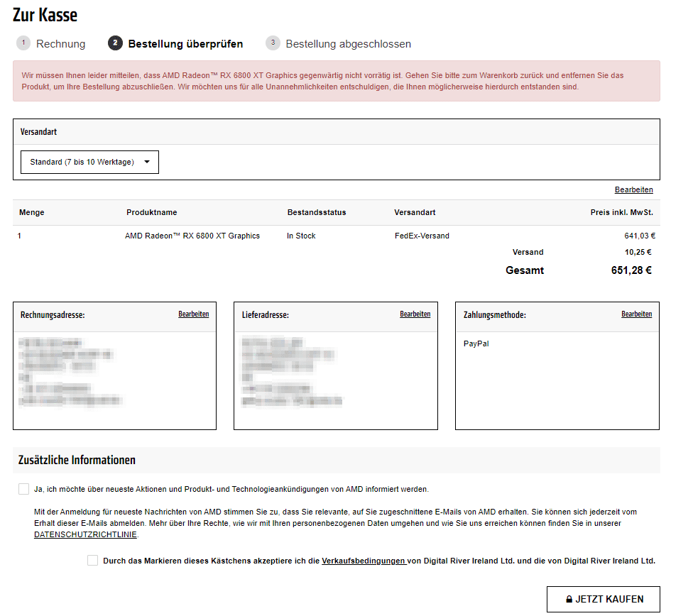
Task: Click product name AMD Radeon RX 6800 XT Graphics
Action: 192,236
